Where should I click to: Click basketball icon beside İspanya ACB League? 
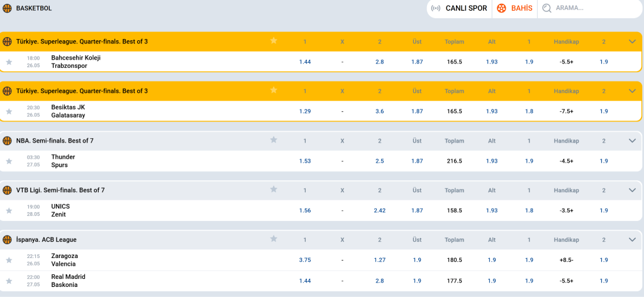pyautogui.click(x=7, y=240)
